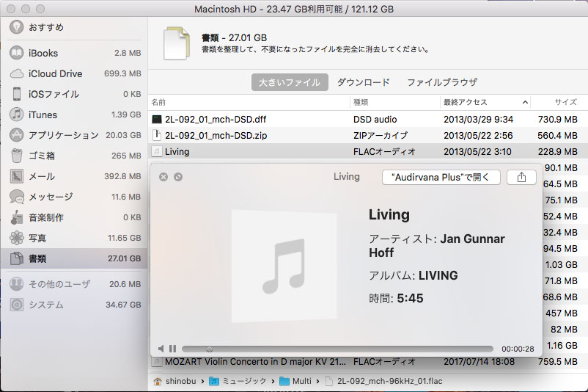Click 2L-092_mch-96kHz_01.flac in path bar
Image resolution: width=588 pixels, height=392 pixels.
click(389, 381)
